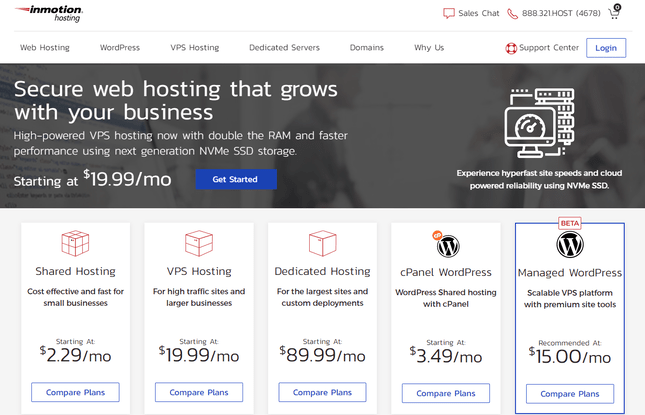Open the Support Center link
The height and width of the screenshot is (415, 645).
(549, 48)
